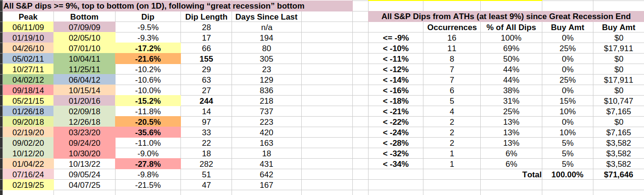This screenshot has width=644, height=195.
Task: Select the 100.00% total percentage cell
Action: click(567, 174)
